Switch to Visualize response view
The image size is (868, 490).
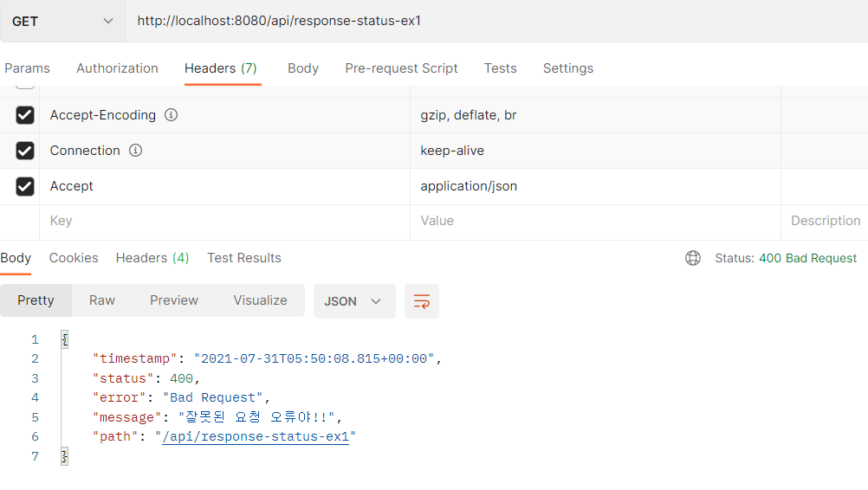[x=260, y=300]
